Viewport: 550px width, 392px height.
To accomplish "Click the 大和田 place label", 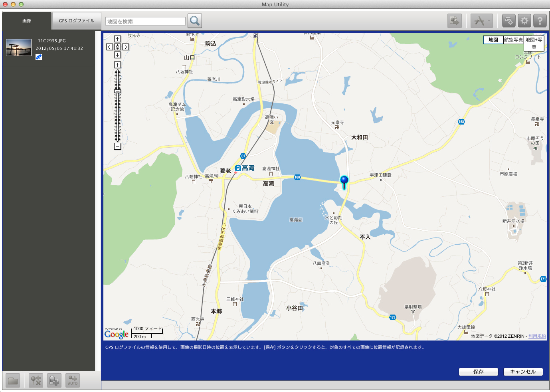I will pos(360,137).
